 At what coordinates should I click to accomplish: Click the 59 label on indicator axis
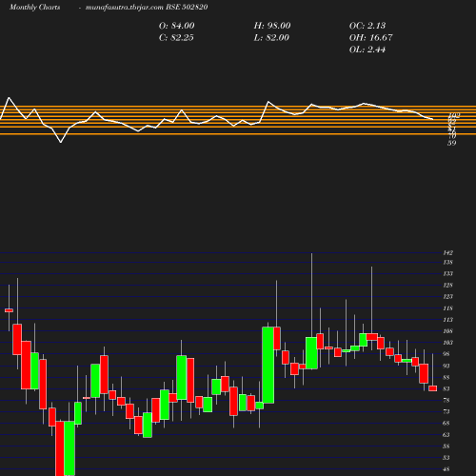click(x=452, y=143)
